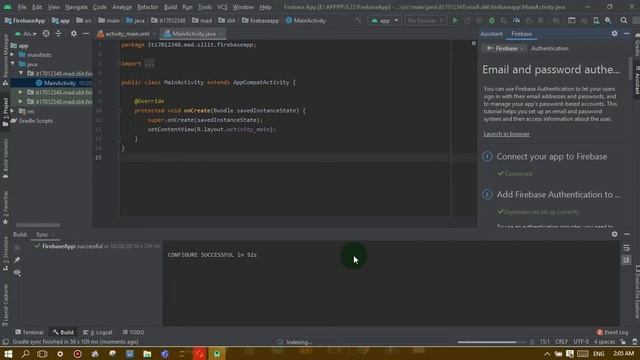640x360 pixels.
Task: Open the Build menu in the menu bar
Action: [170, 7]
